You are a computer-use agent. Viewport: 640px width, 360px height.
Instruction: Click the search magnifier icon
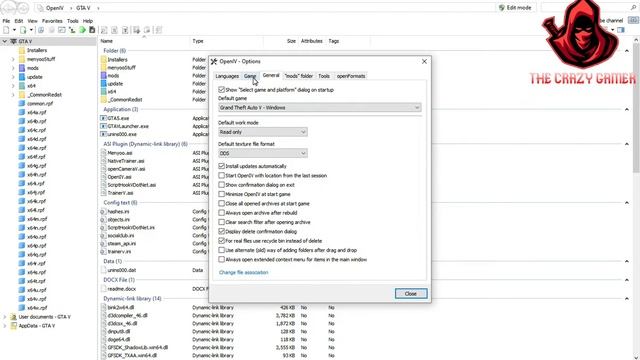pos(633,7)
